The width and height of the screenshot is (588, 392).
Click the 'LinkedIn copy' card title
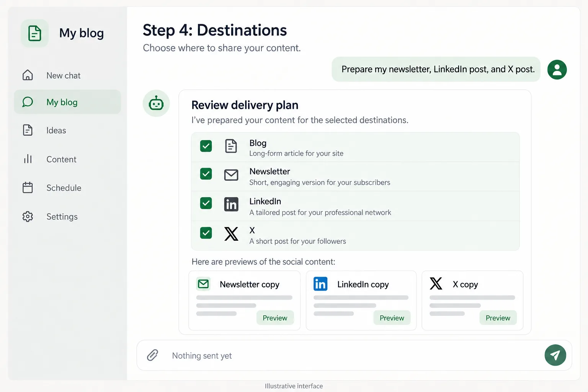363,284
